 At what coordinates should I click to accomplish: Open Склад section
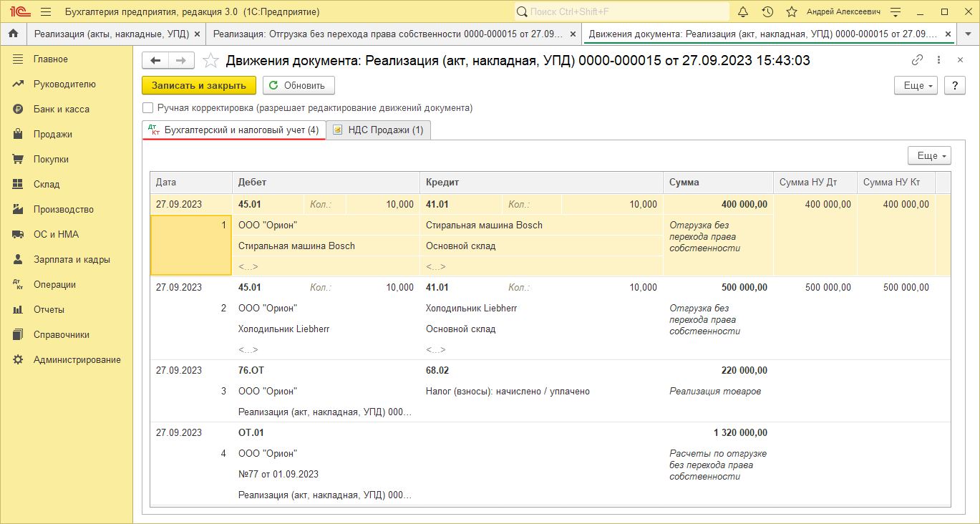(66, 185)
